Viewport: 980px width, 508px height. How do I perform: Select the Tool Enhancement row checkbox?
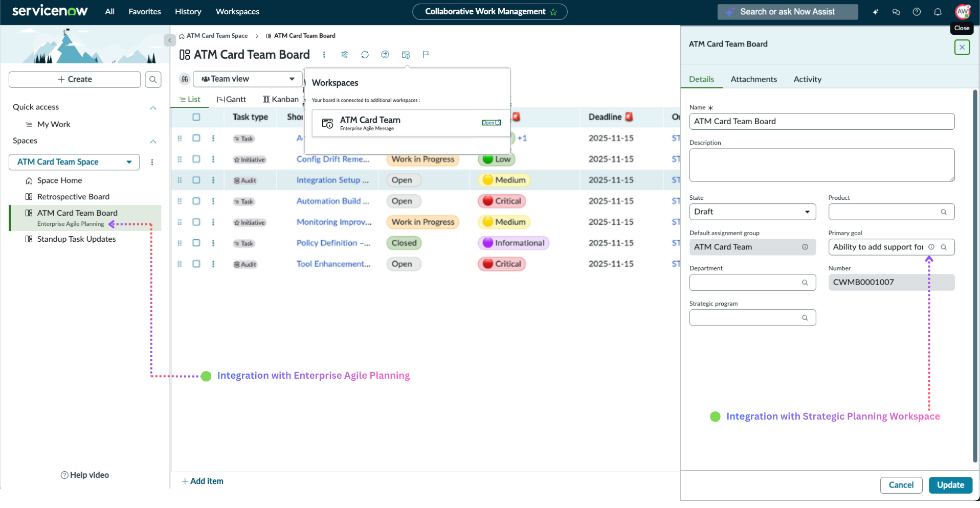tap(196, 264)
